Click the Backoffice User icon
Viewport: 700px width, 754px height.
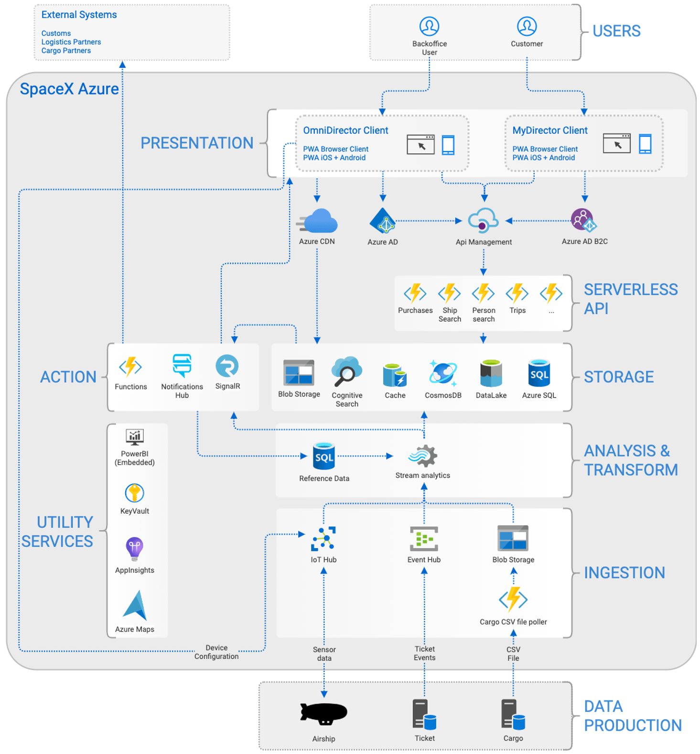point(429,26)
